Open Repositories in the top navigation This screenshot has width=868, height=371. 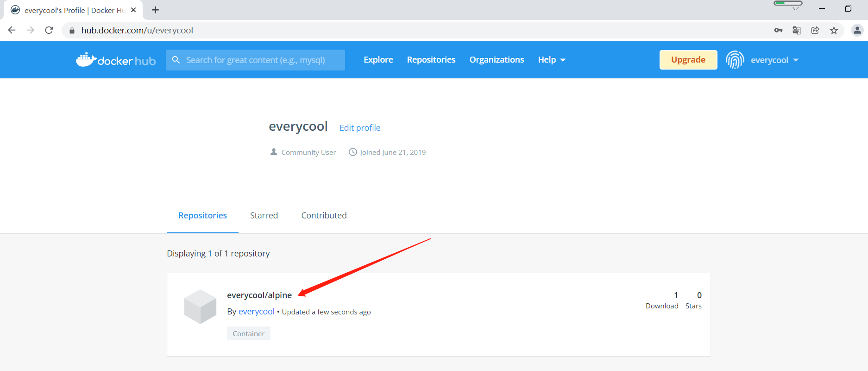pos(431,60)
